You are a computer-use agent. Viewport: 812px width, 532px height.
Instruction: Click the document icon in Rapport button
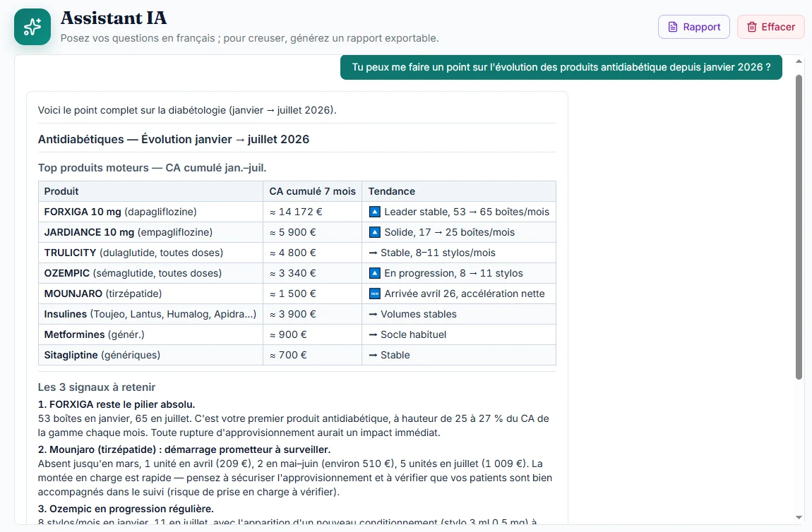(673, 27)
